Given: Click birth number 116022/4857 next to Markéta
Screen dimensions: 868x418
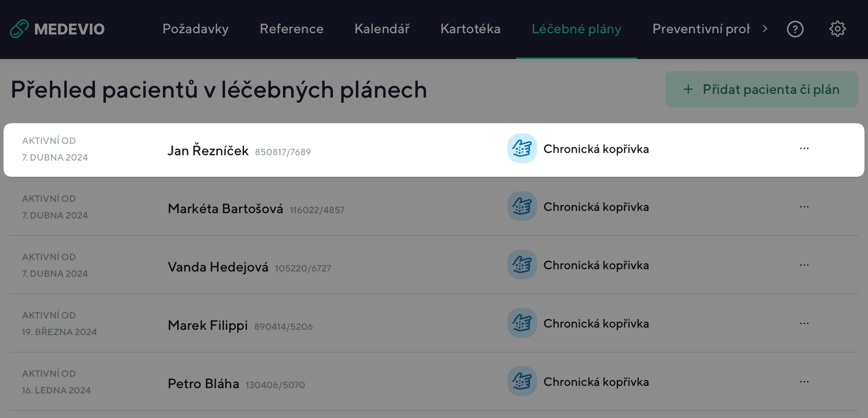Looking at the screenshot, I should coord(317,210).
